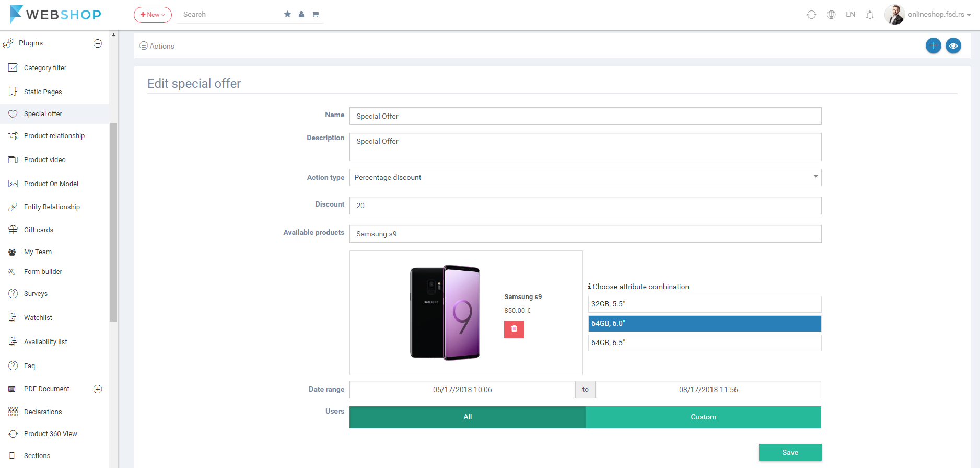Click the sidebar scrollbar thumb
980x468 pixels.
tap(113, 222)
